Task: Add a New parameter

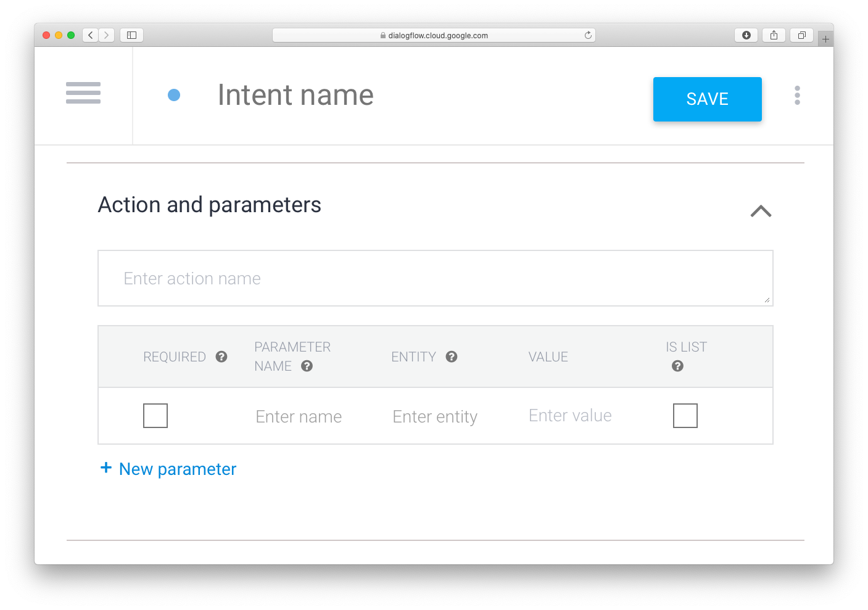Action: point(167,469)
